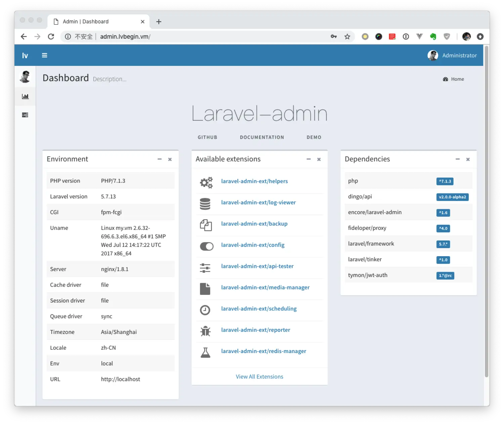The height and width of the screenshot is (424, 504).
Task: Click View All Extensions
Action: coord(259,377)
